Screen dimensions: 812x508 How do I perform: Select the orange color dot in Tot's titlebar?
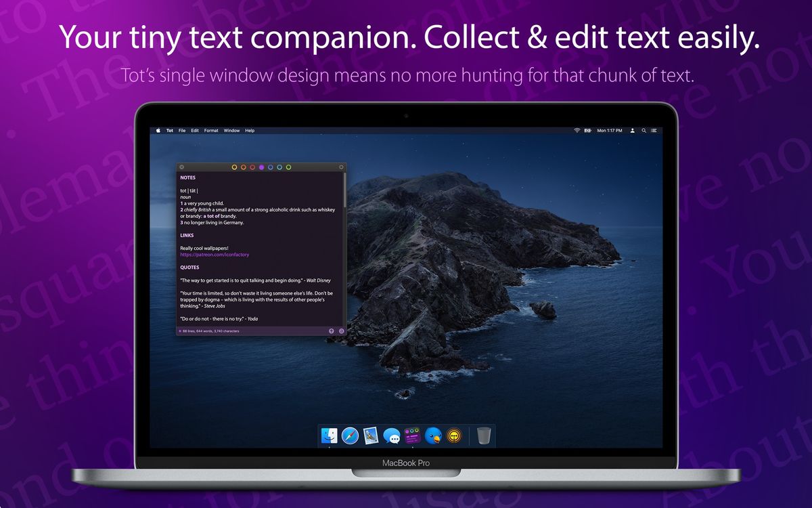point(244,167)
